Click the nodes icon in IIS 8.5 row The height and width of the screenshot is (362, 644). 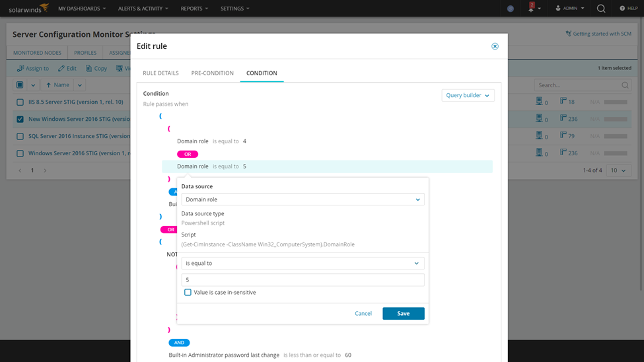click(539, 101)
